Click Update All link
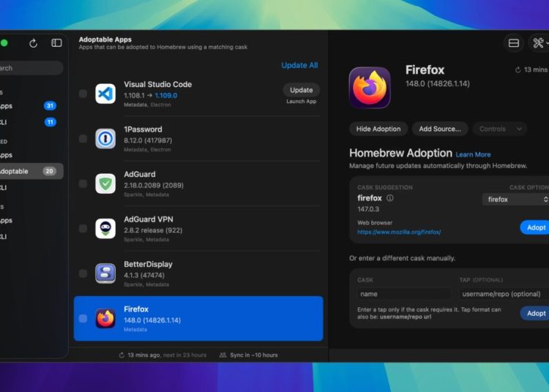Screen dimensions: 549x392 coord(299,65)
